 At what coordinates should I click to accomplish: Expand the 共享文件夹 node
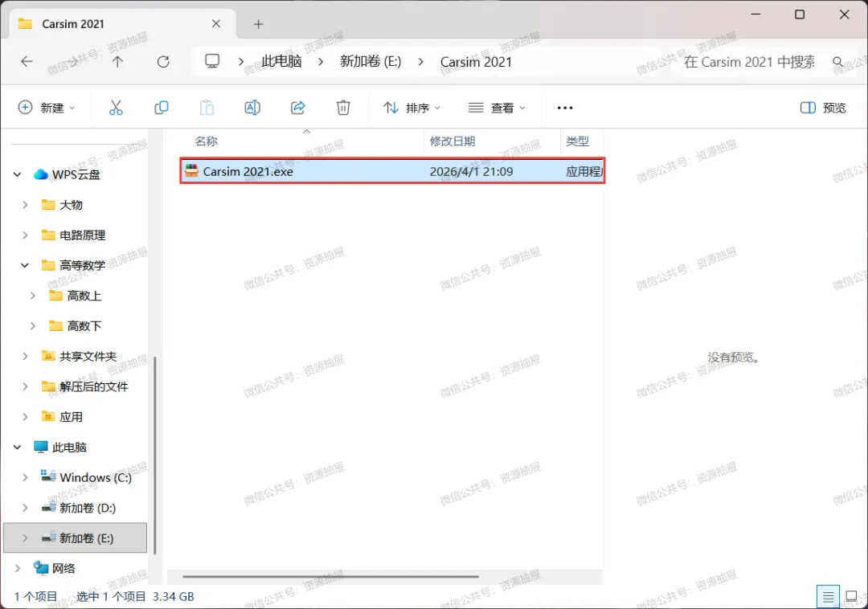[x=25, y=356]
